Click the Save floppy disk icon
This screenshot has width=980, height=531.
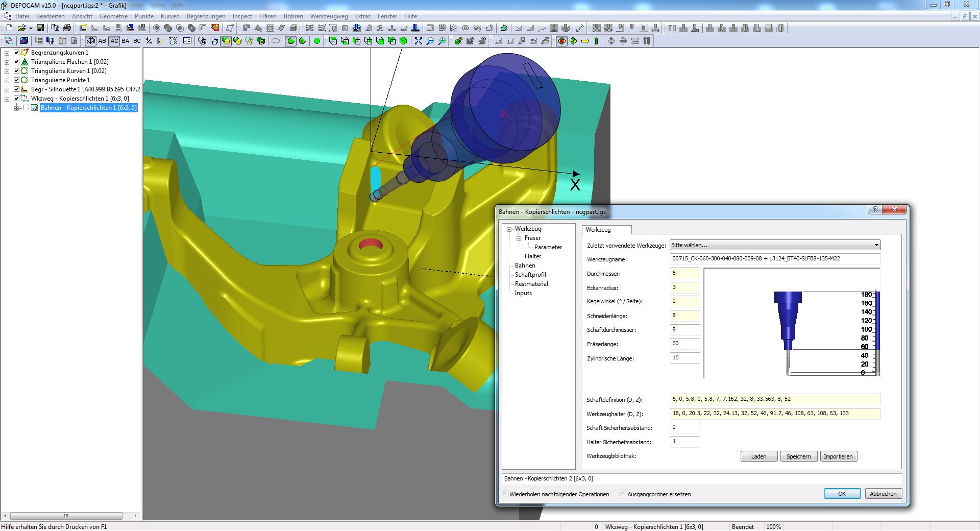click(40, 28)
